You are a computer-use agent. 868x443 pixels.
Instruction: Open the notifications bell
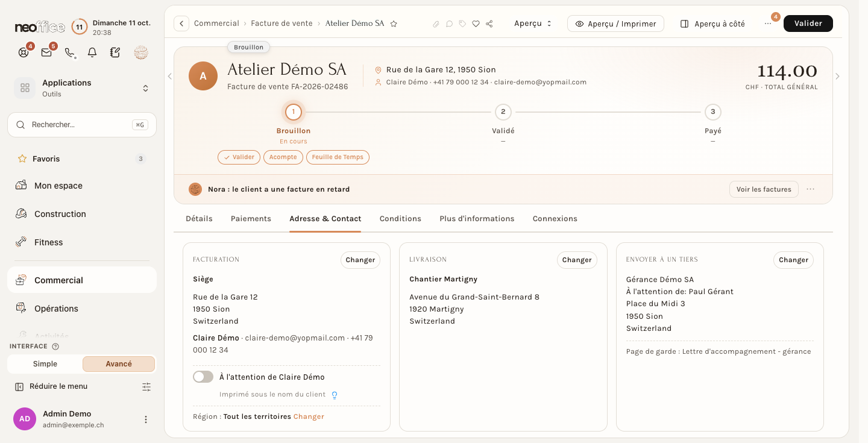coord(92,52)
